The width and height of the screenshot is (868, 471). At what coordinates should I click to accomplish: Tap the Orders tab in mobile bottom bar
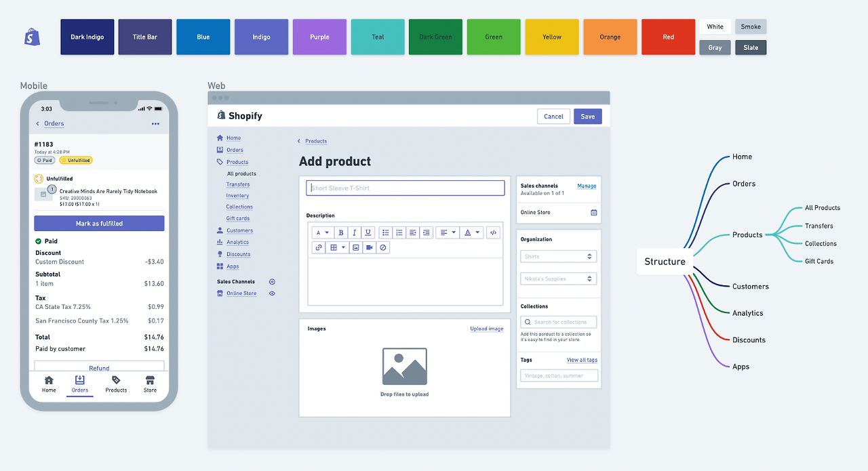pyautogui.click(x=80, y=384)
